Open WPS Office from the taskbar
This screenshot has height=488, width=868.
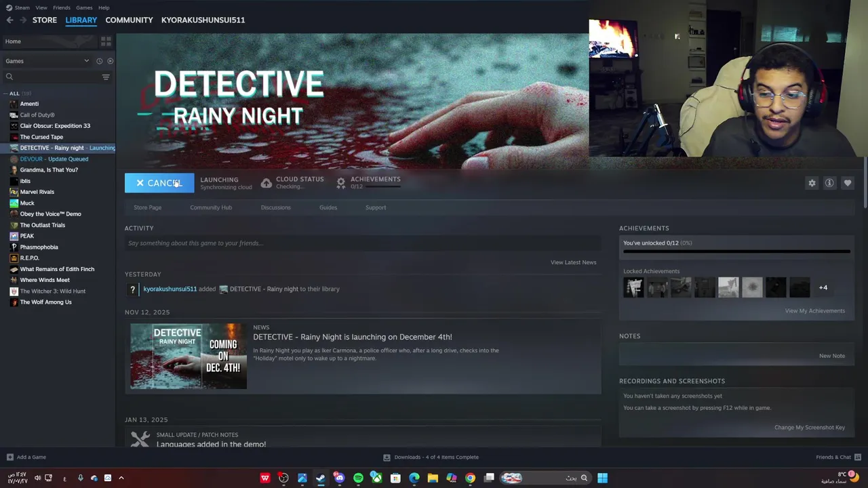265,478
